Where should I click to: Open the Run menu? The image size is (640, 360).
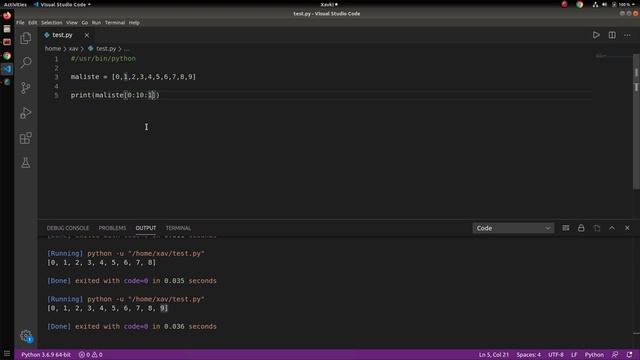[96, 23]
